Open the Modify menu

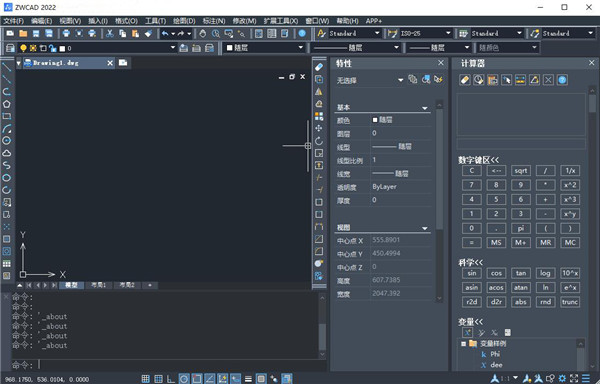tap(244, 21)
